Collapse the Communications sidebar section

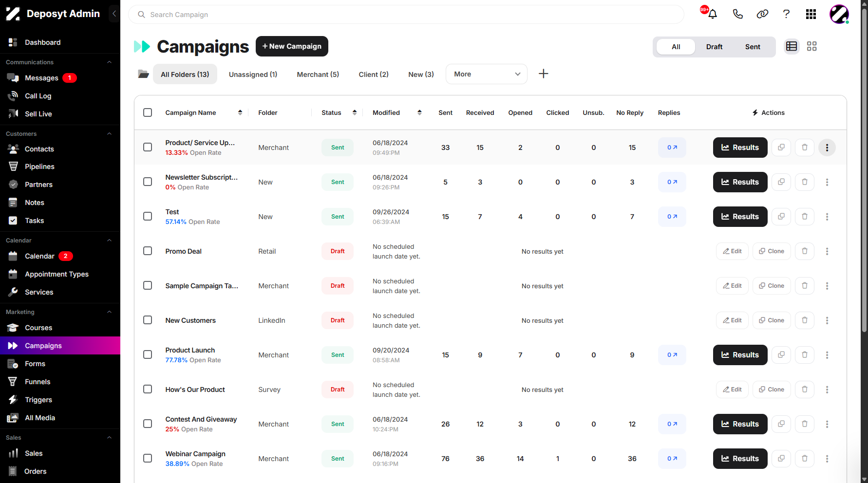coord(109,62)
